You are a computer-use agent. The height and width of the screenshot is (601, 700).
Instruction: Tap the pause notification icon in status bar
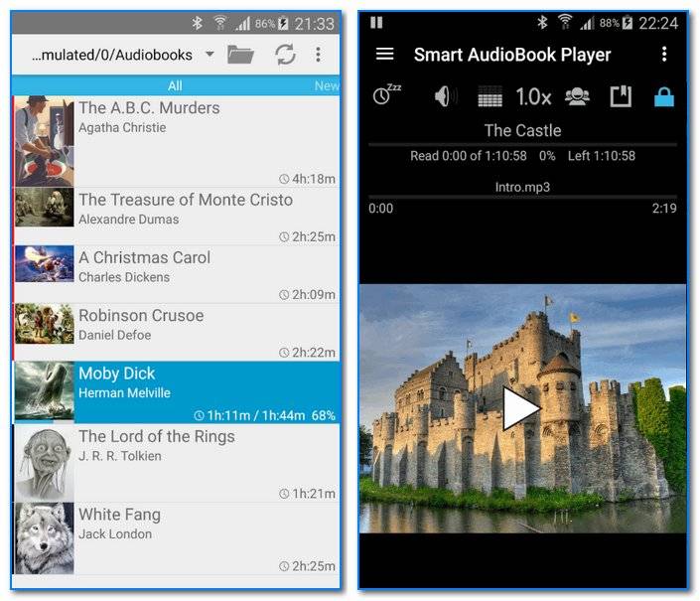point(376,22)
